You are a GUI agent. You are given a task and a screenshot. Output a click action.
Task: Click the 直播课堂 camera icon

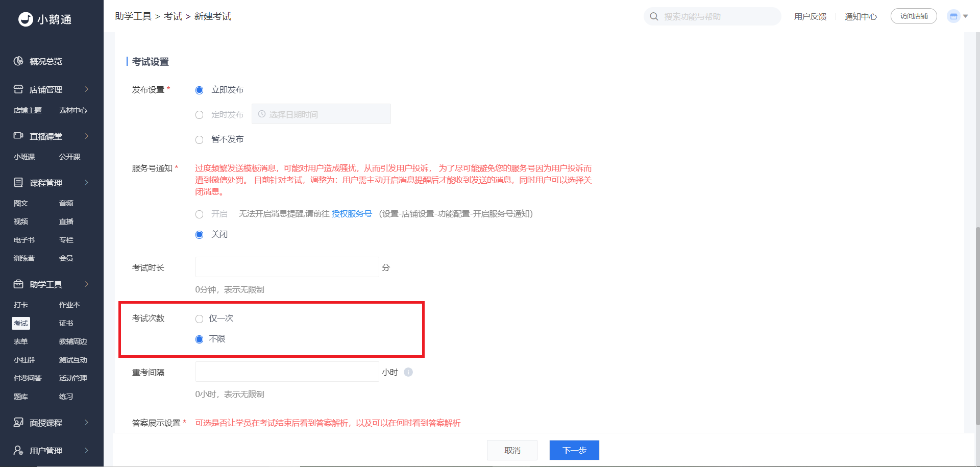point(18,136)
